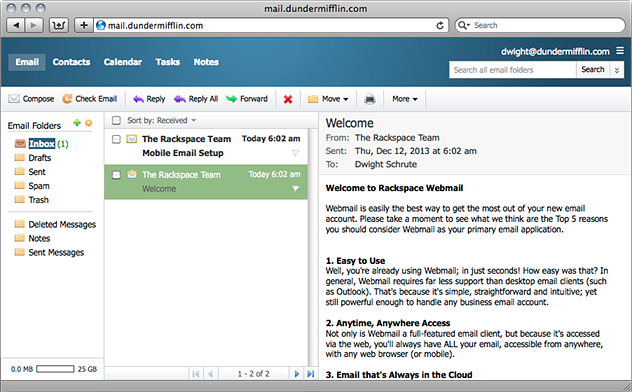Go to the first page of messages

click(x=196, y=374)
